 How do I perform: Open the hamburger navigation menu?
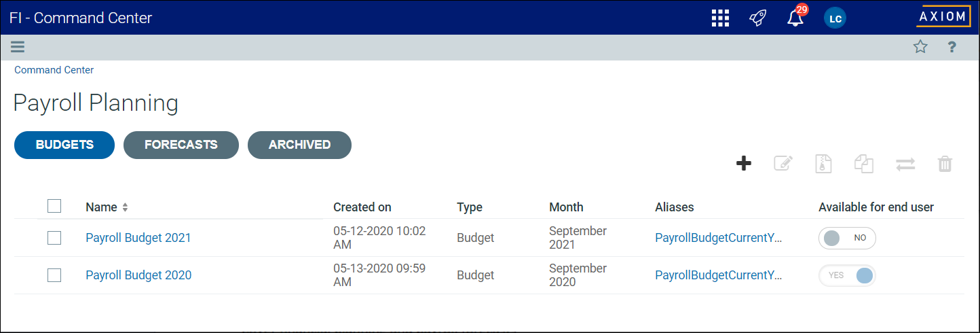(x=18, y=47)
